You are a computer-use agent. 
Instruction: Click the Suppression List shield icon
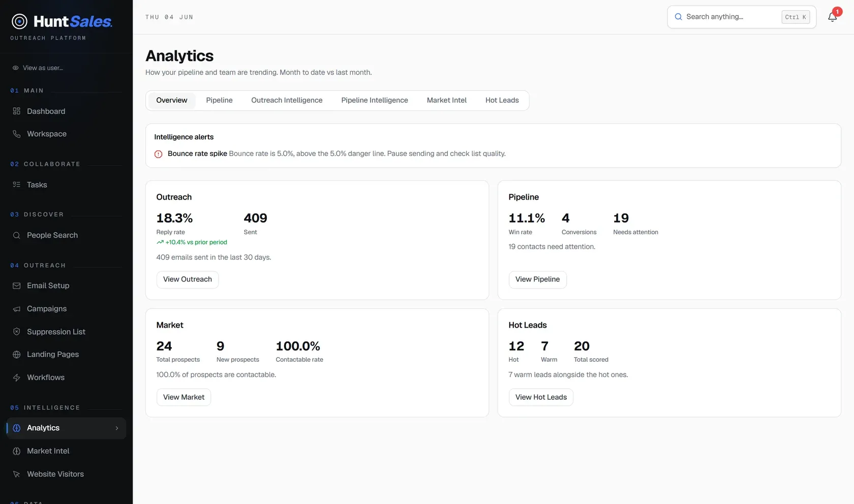pos(17,332)
